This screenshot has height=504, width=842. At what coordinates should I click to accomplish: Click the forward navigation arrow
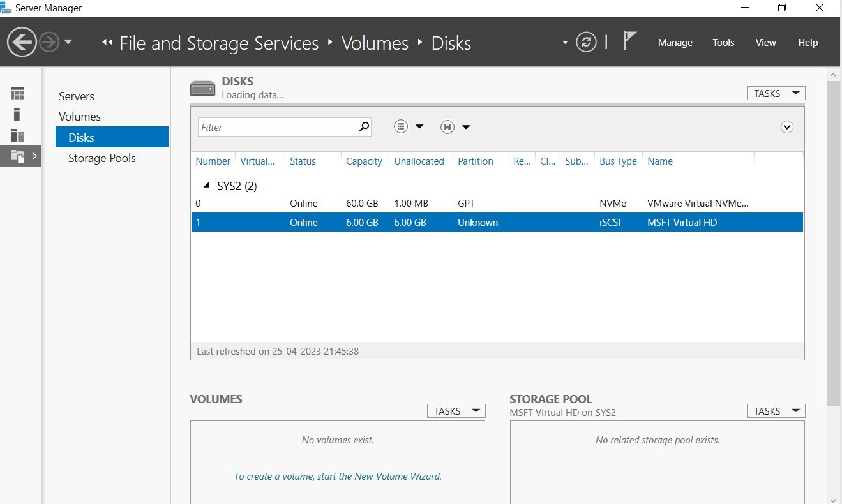(x=49, y=43)
